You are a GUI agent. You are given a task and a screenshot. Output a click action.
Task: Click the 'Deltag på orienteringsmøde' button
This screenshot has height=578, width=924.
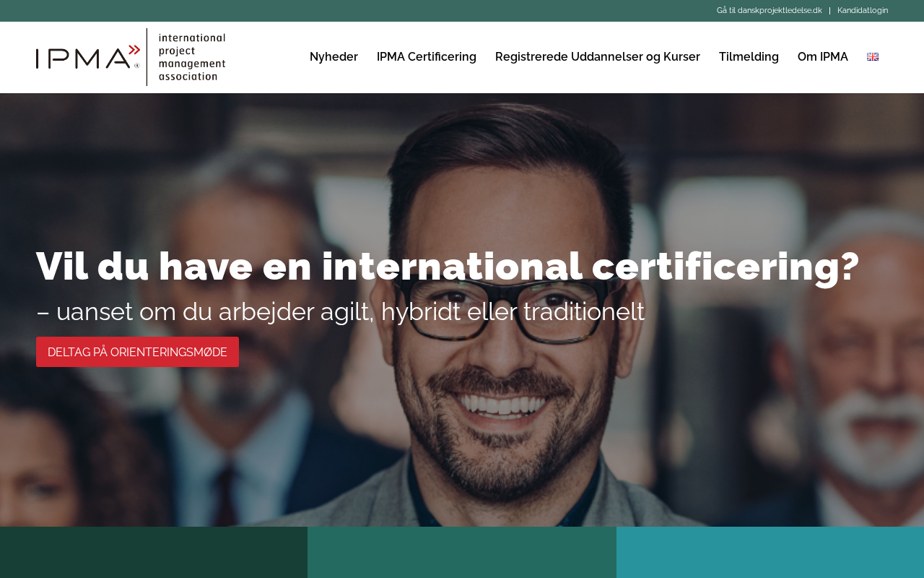[x=137, y=352]
